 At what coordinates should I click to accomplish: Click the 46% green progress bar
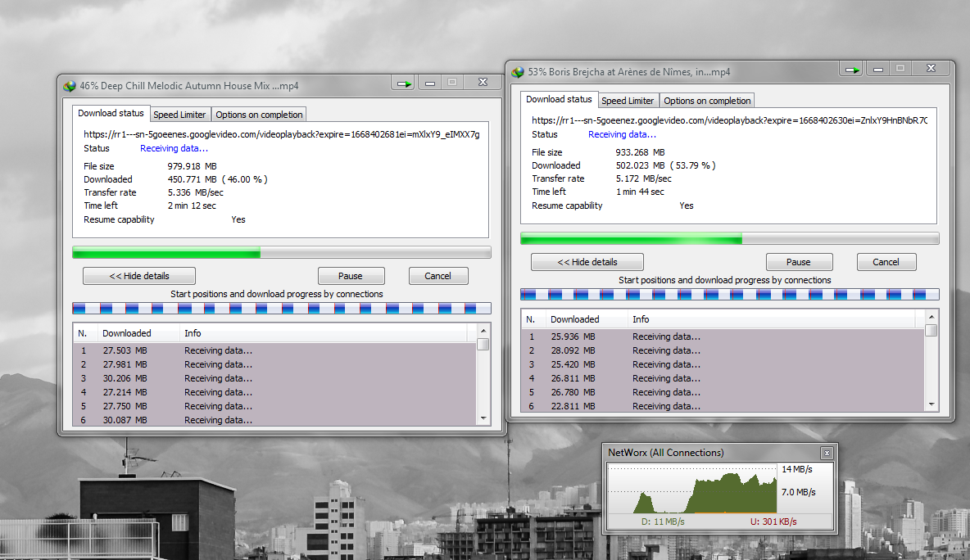(x=282, y=252)
